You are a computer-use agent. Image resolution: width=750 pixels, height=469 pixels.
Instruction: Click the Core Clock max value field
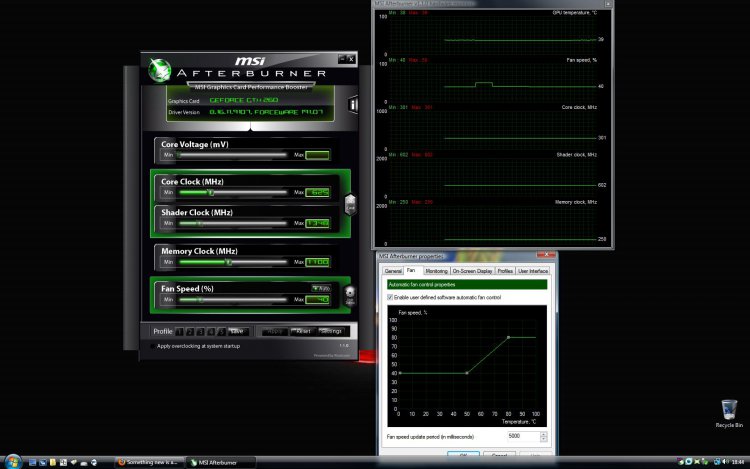click(x=318, y=192)
